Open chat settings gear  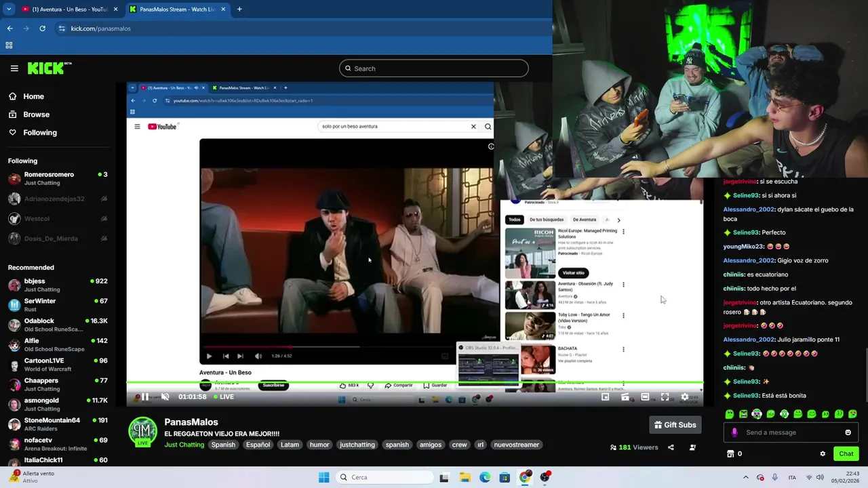click(823, 454)
